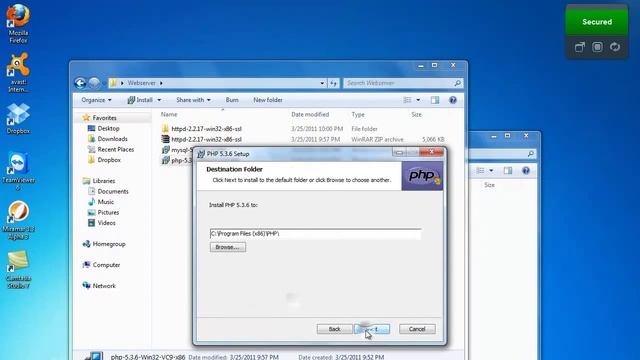Image resolution: width=640 pixels, height=360 pixels.
Task: Select Libraries in navigation pane
Action: (x=104, y=181)
